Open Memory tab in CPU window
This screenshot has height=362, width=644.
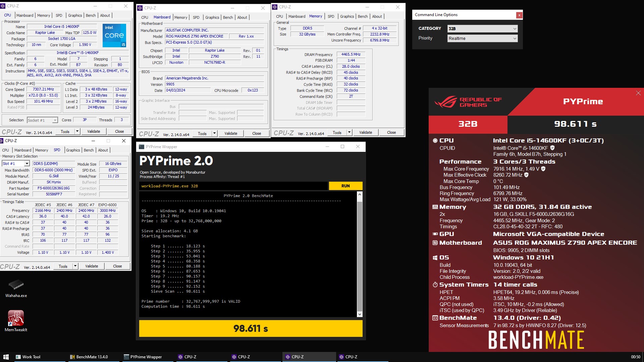click(44, 15)
